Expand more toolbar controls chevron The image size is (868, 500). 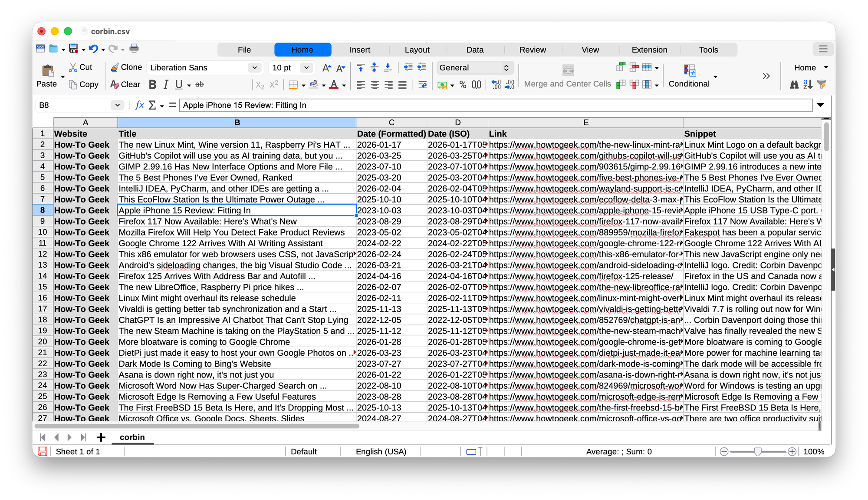(x=766, y=76)
